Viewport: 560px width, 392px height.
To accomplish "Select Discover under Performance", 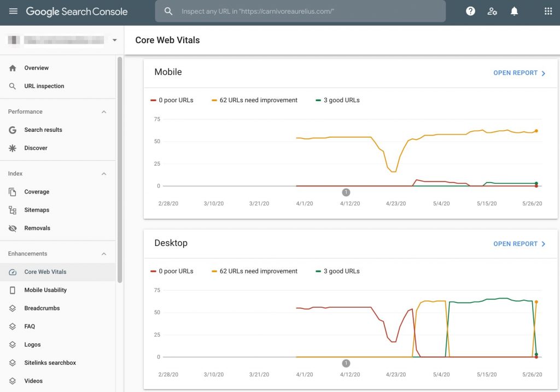I will pos(36,148).
